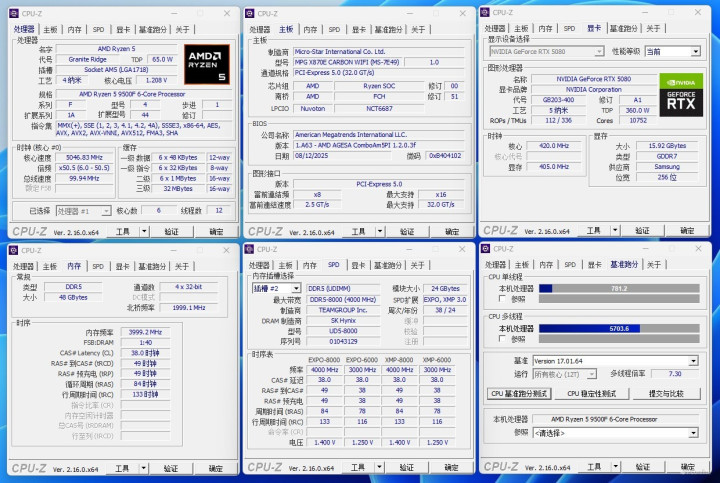Screen dimensions: 720x483
Task: Switch to the 关于 tab in the 基准跑分 window
Action: click(x=654, y=264)
